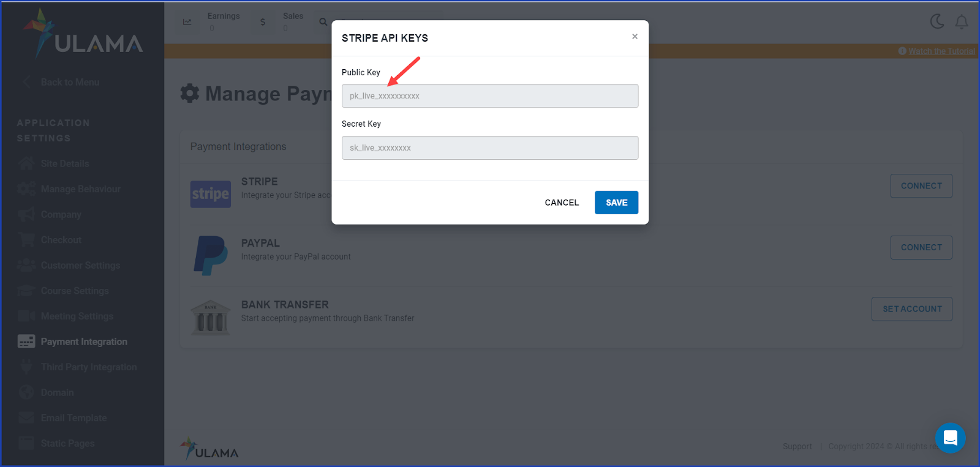
Task: Open Static Pages settings
Action: point(67,443)
